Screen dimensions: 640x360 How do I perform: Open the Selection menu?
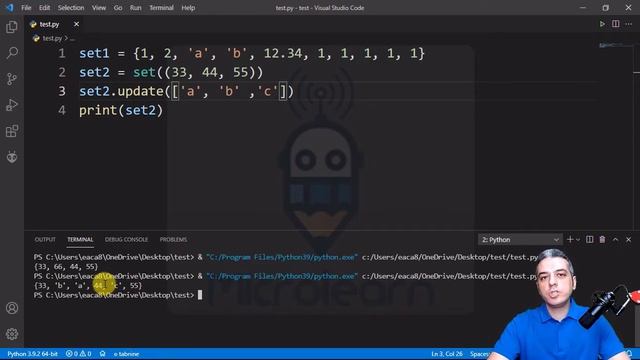(71, 8)
